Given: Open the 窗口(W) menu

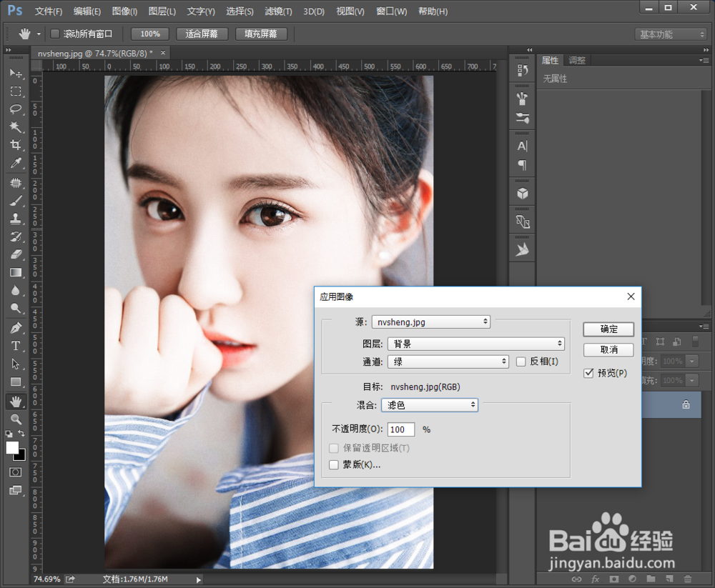Looking at the screenshot, I should pos(391,11).
